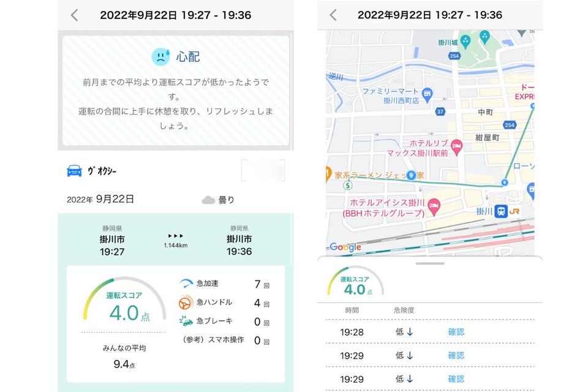The width and height of the screenshot is (588, 392).
Task: Tap the 中町 map label
Action: (485, 112)
